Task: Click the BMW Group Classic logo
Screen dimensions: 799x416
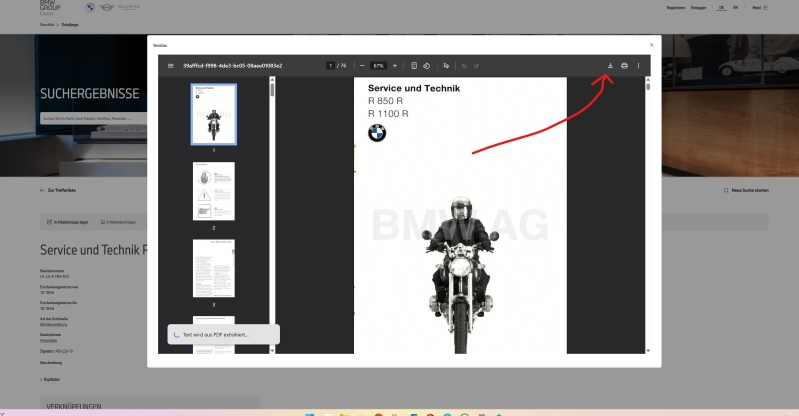Action: pos(50,8)
